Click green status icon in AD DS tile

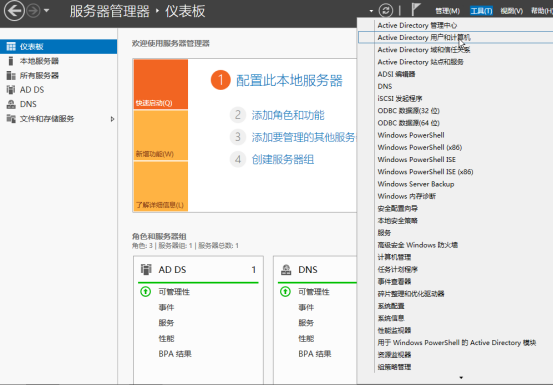pos(146,292)
